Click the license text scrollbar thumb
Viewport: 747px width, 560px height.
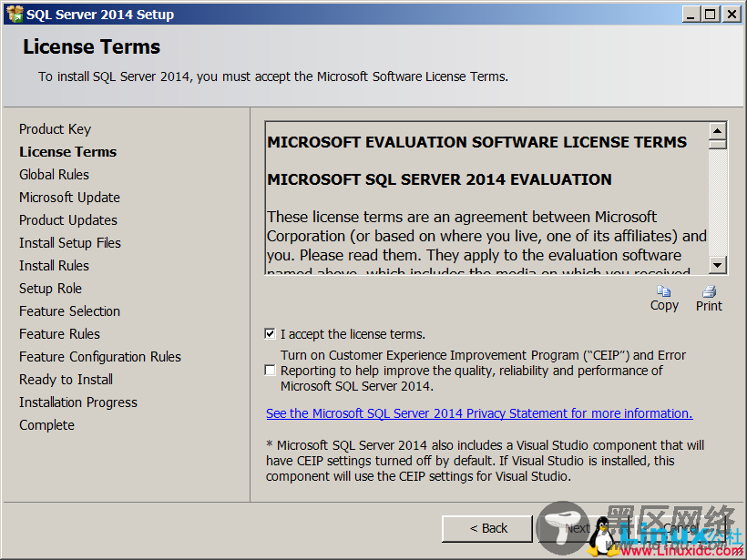click(718, 144)
